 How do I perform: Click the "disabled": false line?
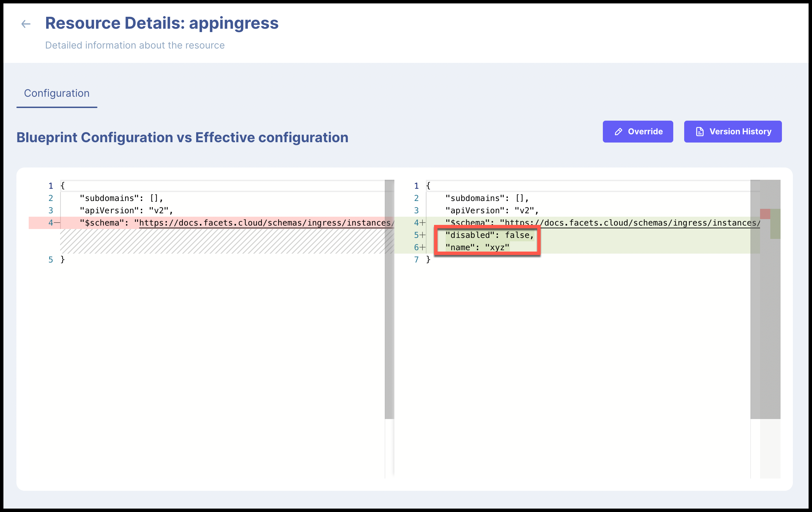tap(489, 235)
